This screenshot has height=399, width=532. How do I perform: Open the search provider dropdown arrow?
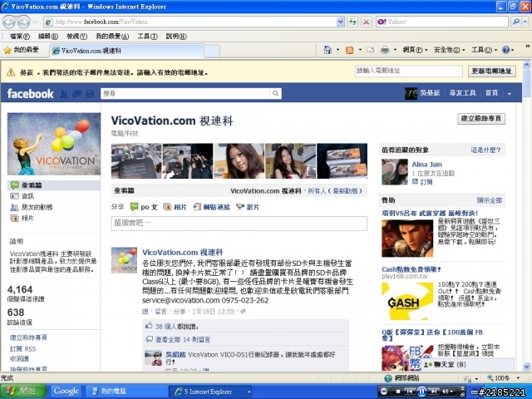pyautogui.click(x=525, y=22)
